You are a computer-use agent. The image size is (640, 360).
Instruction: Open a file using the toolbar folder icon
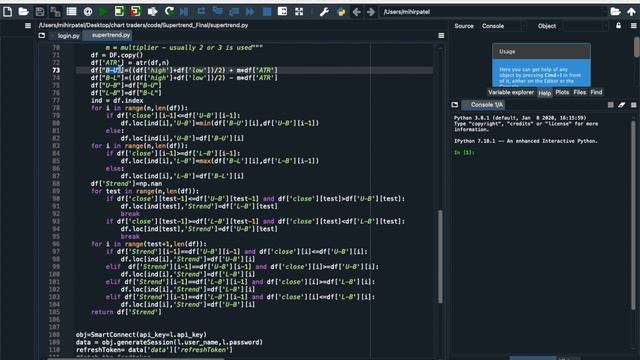(x=23, y=12)
